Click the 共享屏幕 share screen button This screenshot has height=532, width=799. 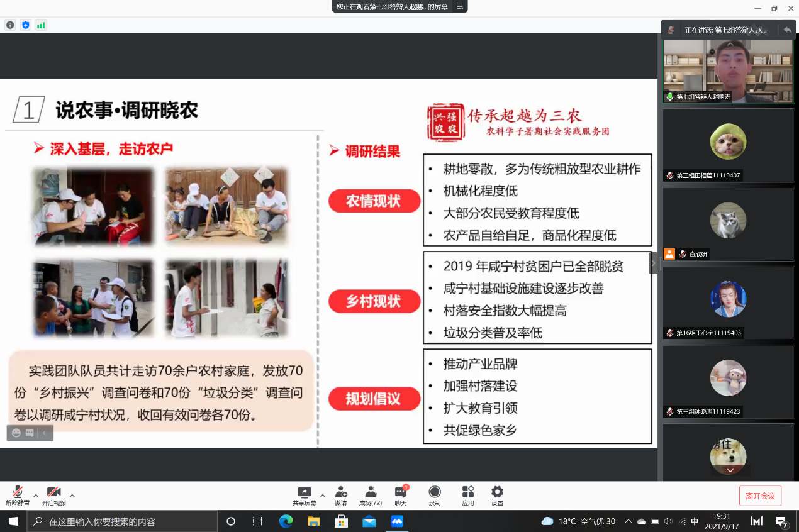click(x=305, y=496)
